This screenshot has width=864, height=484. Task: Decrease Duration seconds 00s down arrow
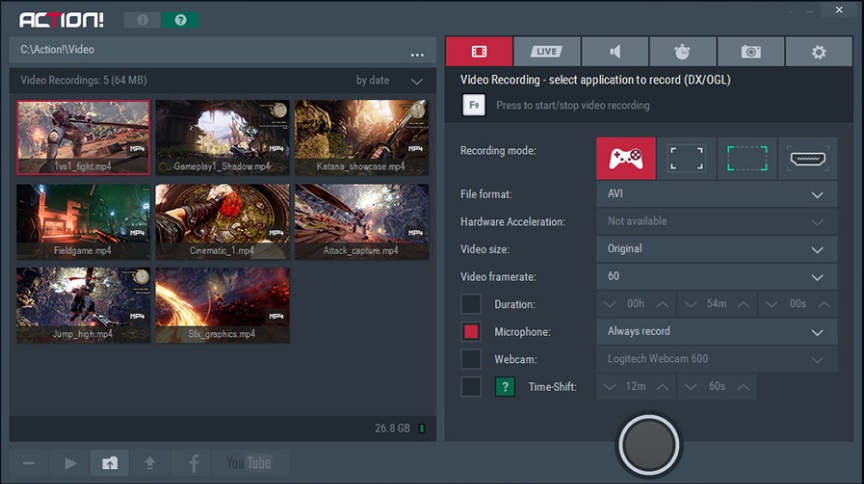pyautogui.click(x=771, y=304)
